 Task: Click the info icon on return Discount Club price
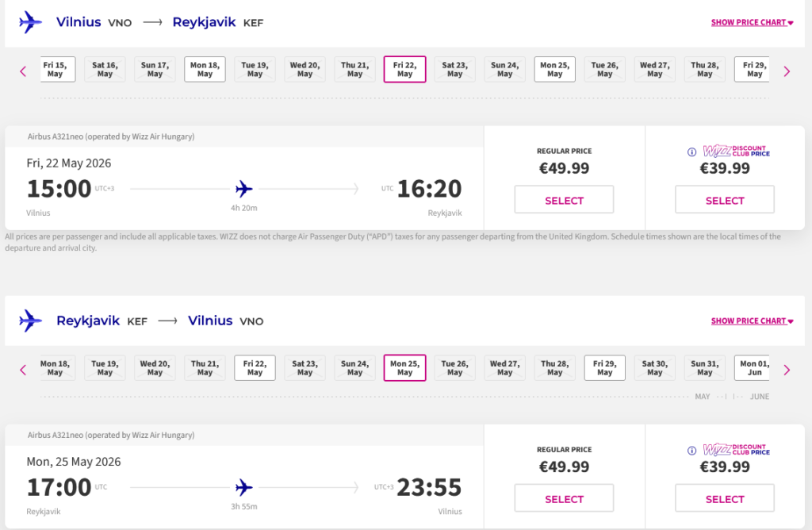pyautogui.click(x=691, y=450)
